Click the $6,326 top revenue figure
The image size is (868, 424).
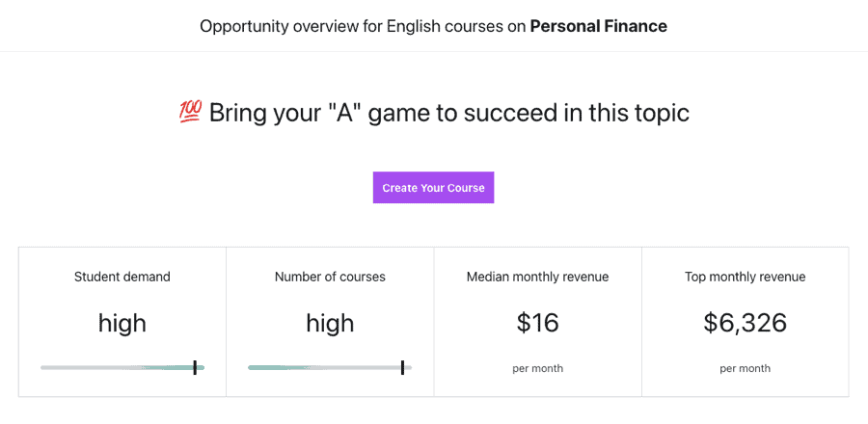[745, 323]
